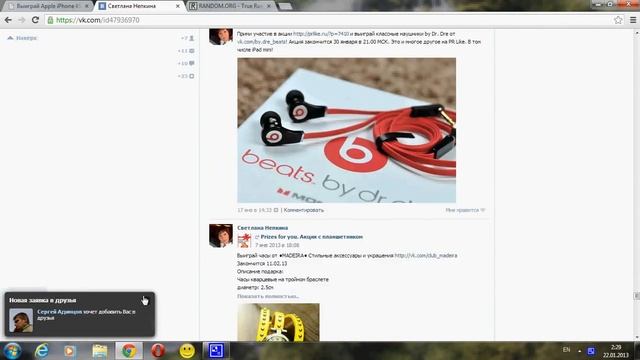Switch to the 'Выиграй Apple iPhone' tab

pos(48,6)
